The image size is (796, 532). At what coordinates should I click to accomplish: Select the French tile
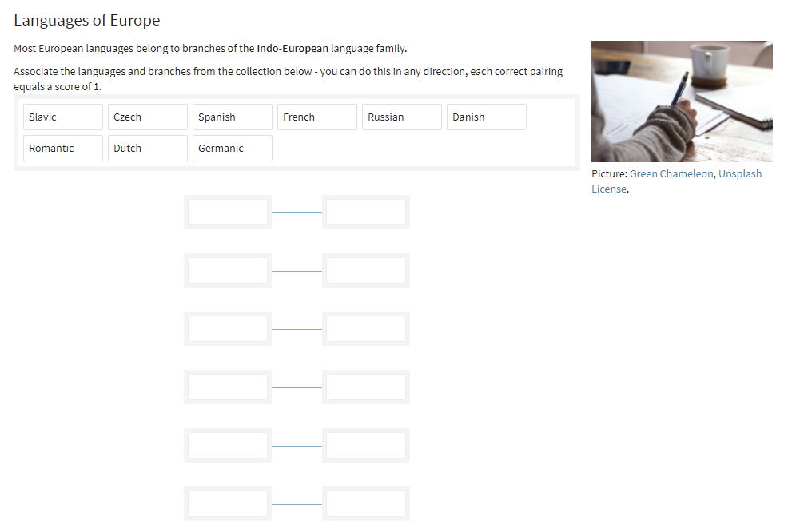(317, 117)
